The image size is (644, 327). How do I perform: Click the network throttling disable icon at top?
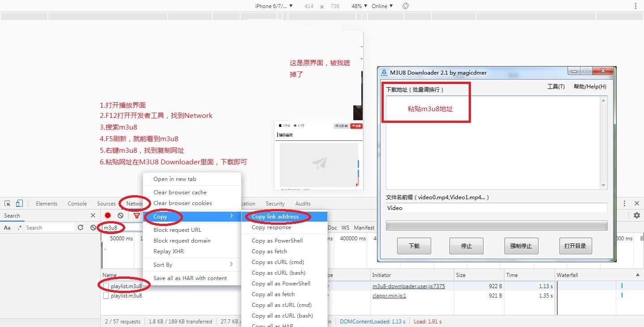click(x=405, y=6)
